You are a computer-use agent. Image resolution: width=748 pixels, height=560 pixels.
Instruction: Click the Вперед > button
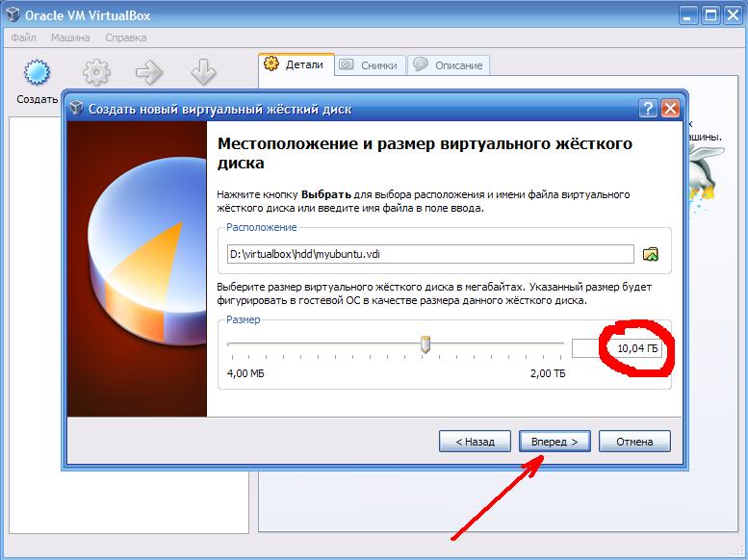click(555, 442)
